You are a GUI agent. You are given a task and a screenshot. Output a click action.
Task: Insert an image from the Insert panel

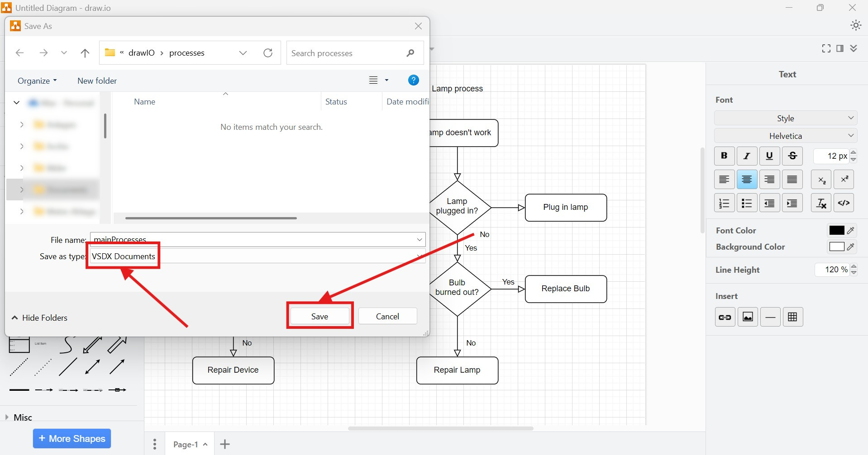[748, 317]
